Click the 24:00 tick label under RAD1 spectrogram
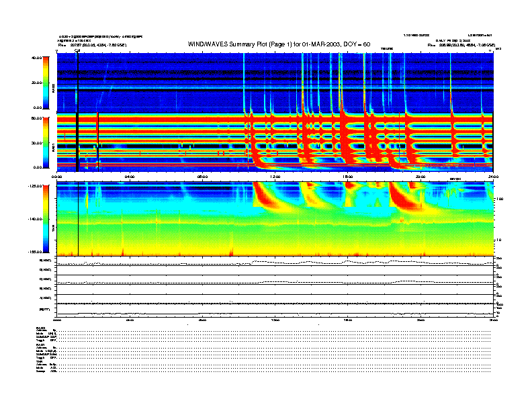Image resolution: width=532 pixels, height=411 pixels. tap(493, 177)
